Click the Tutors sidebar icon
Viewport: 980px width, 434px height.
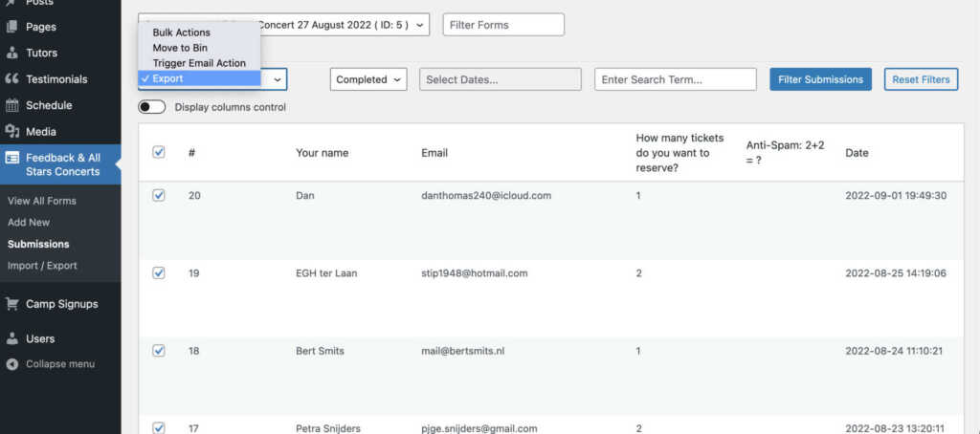tap(11, 54)
